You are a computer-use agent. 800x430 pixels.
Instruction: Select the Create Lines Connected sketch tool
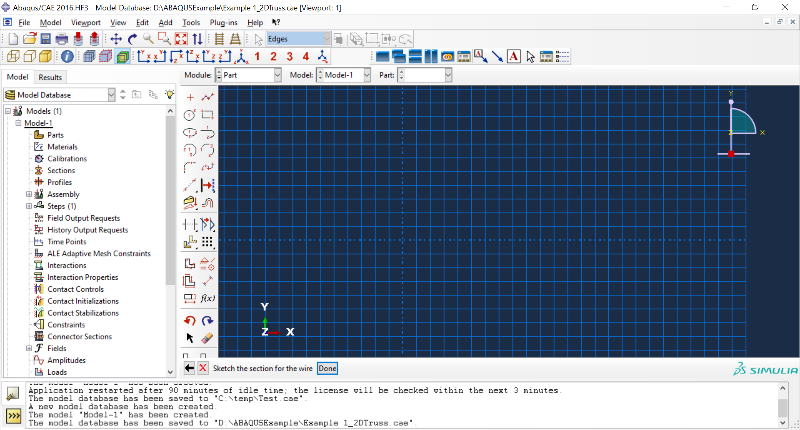point(208,97)
